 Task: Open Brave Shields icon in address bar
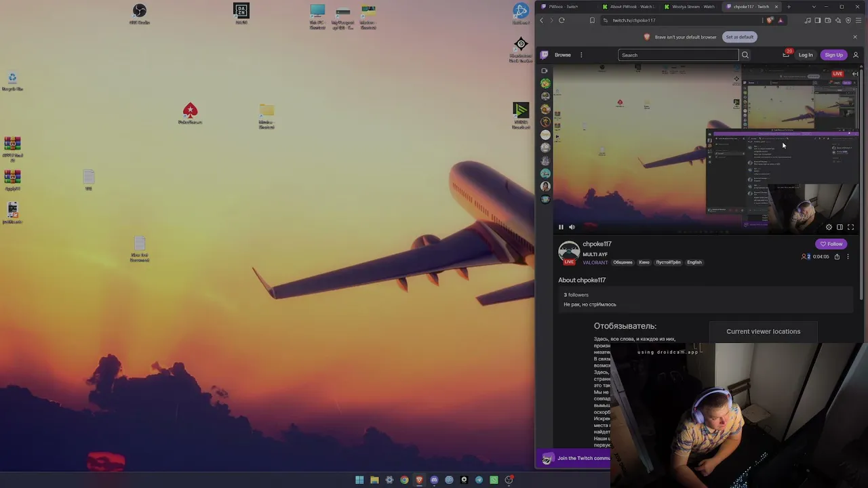770,20
